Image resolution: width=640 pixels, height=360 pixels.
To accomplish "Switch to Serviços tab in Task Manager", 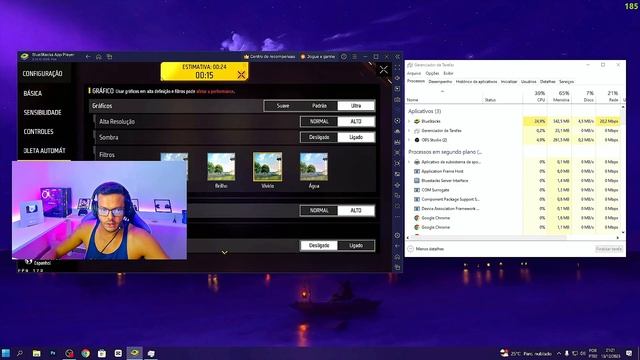I will tap(566, 82).
